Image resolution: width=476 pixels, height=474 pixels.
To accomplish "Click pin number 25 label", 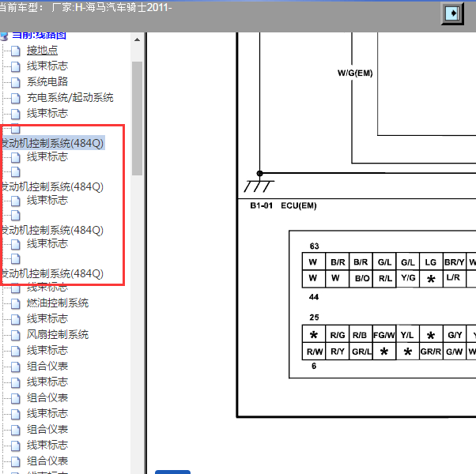I will point(314,318).
